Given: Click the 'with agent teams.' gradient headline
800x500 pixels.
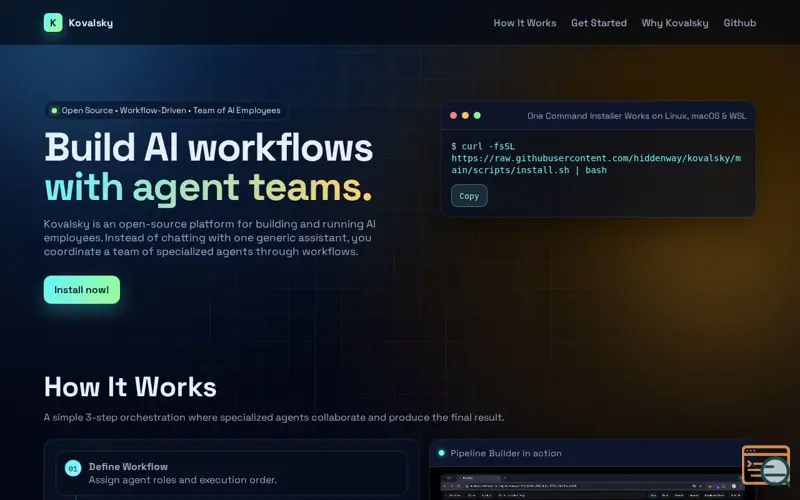Looking at the screenshot, I should pos(208,188).
